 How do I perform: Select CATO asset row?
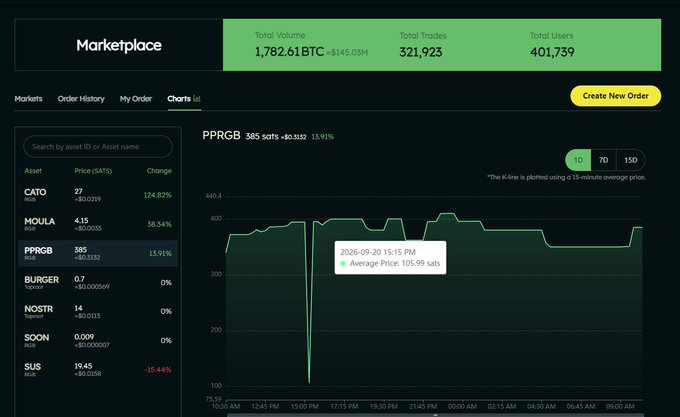coord(98,195)
